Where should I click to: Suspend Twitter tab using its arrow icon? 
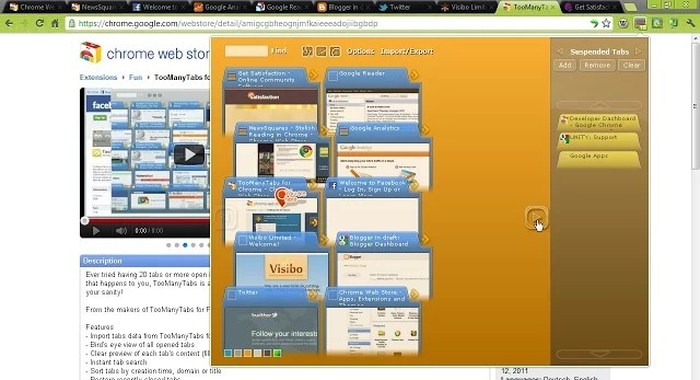coord(313,295)
